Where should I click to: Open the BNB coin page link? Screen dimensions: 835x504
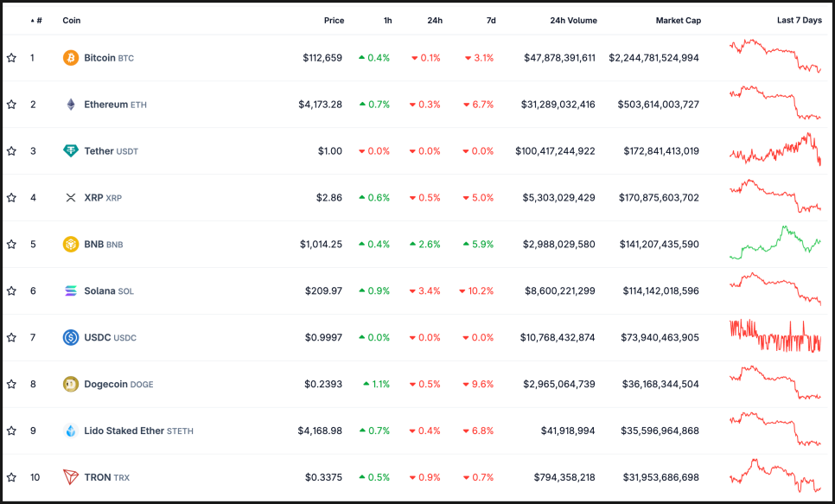[104, 244]
